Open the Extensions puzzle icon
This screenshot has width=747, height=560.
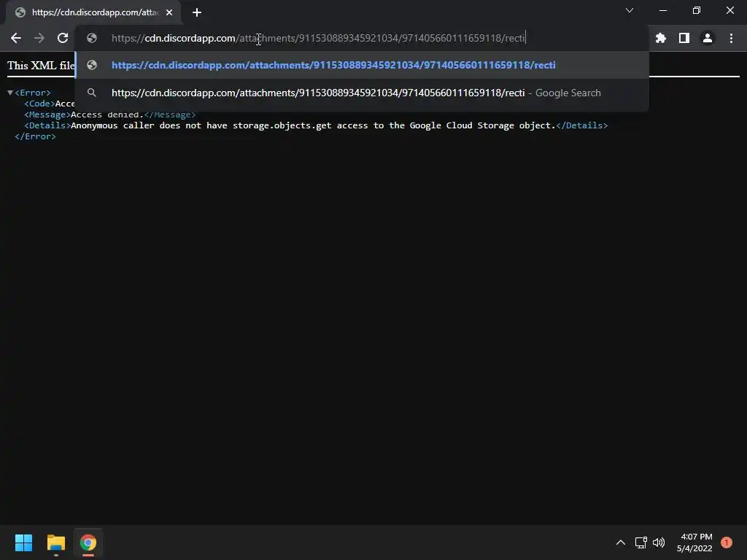[660, 38]
